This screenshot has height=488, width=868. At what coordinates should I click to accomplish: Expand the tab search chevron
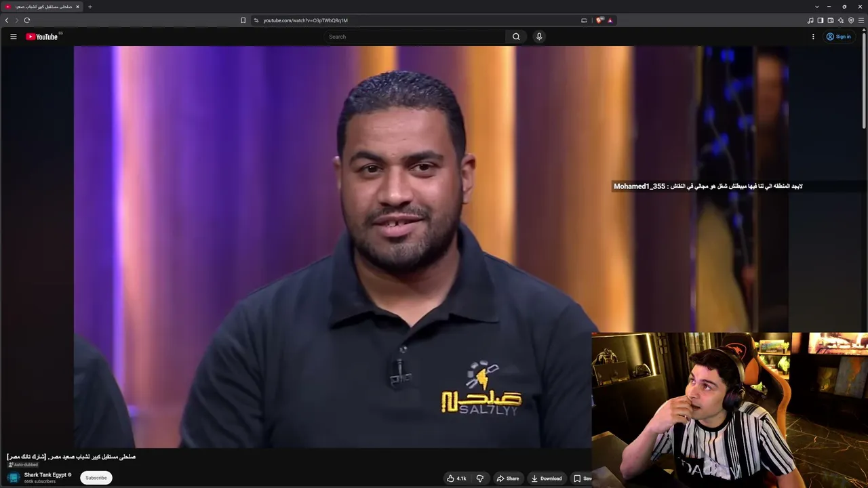(x=816, y=7)
